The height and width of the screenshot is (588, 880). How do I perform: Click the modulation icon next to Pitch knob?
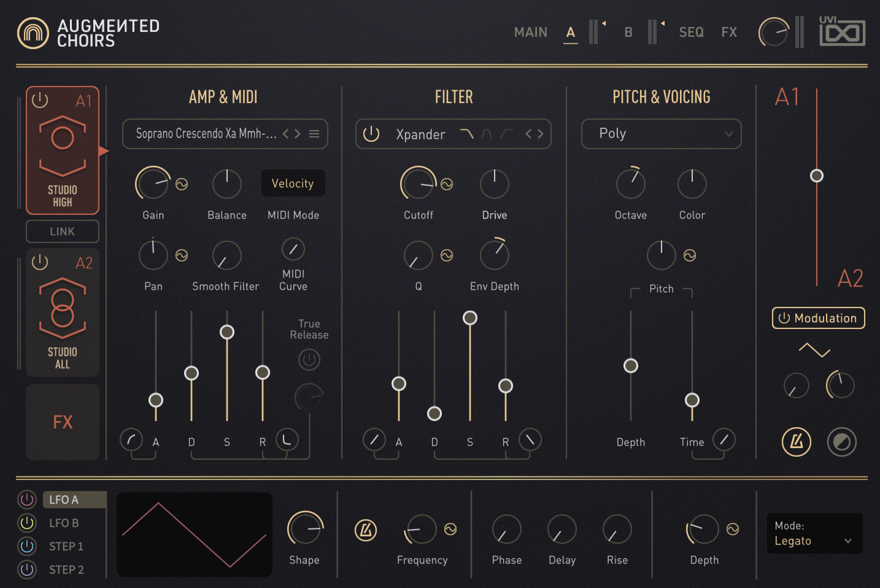689,255
